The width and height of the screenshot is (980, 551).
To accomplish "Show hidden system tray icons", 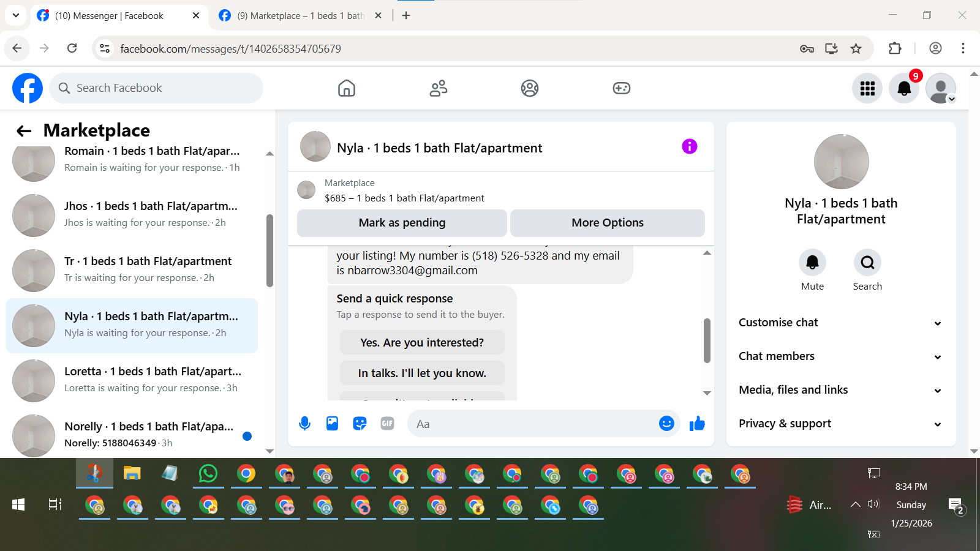I will (x=855, y=504).
